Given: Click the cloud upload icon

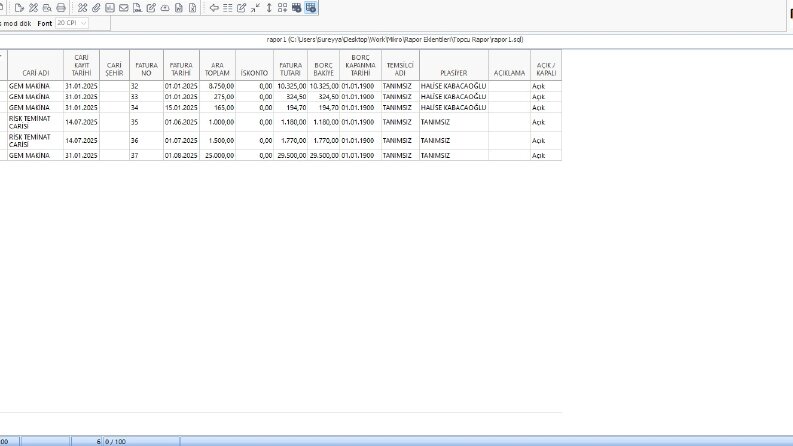Looking at the screenshot, I should tap(165, 8).
